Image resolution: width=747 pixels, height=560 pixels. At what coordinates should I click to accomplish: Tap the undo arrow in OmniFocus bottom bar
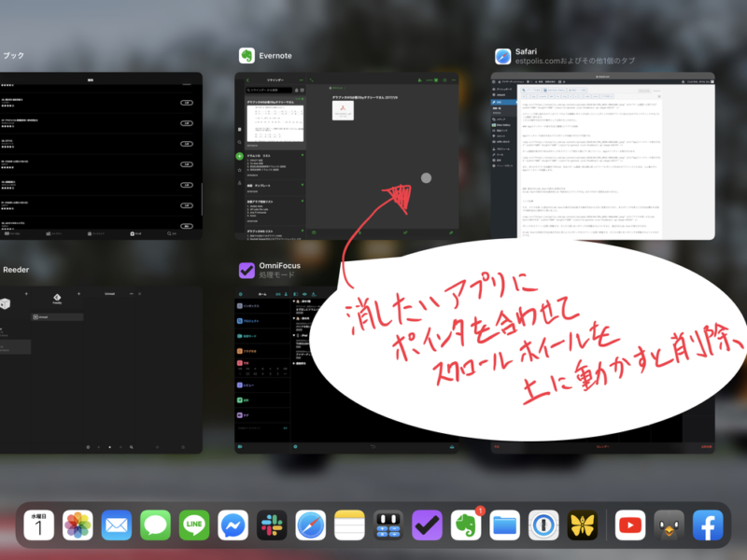(373, 447)
